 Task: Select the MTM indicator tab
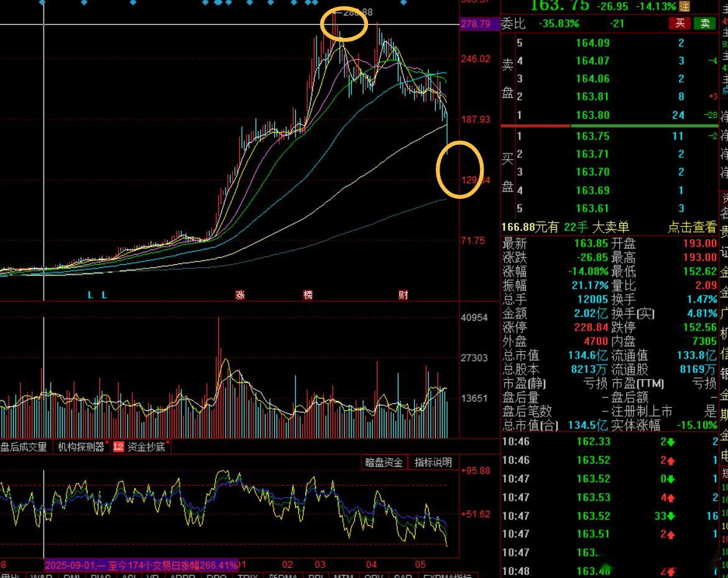344,576
